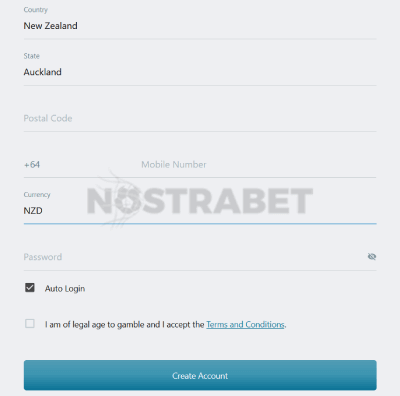Click the blue active underline beneath NZD

point(200,224)
